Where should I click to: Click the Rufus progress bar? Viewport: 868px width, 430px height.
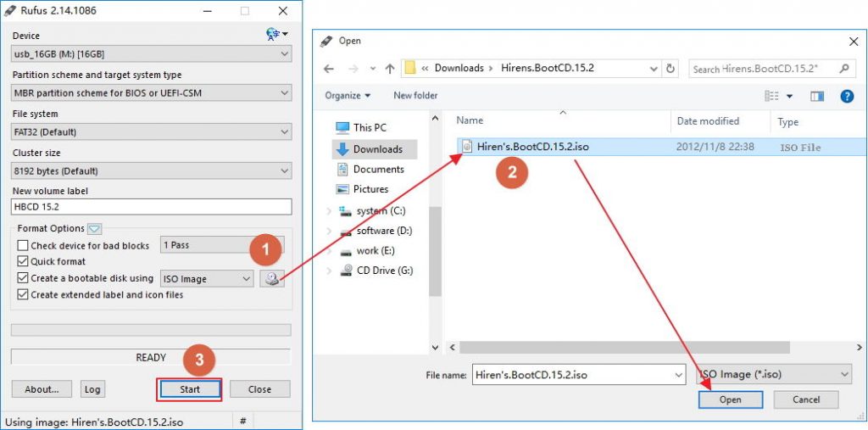tap(151, 330)
